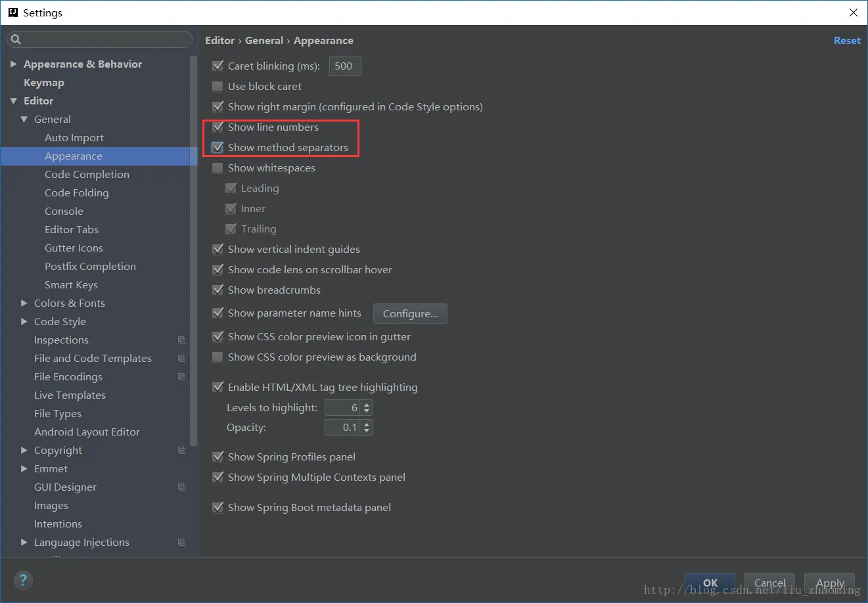868x603 pixels.
Task: Cancel the Settings dialog
Action: pos(770,583)
